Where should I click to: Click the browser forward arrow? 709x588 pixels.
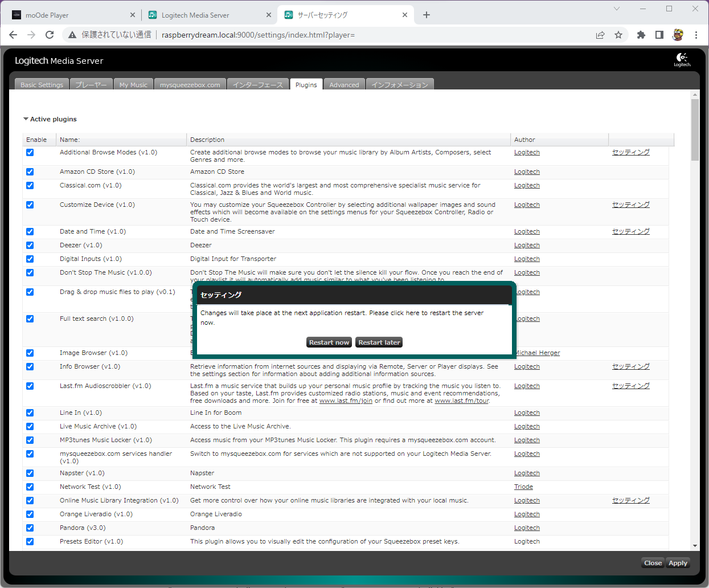[x=31, y=35]
